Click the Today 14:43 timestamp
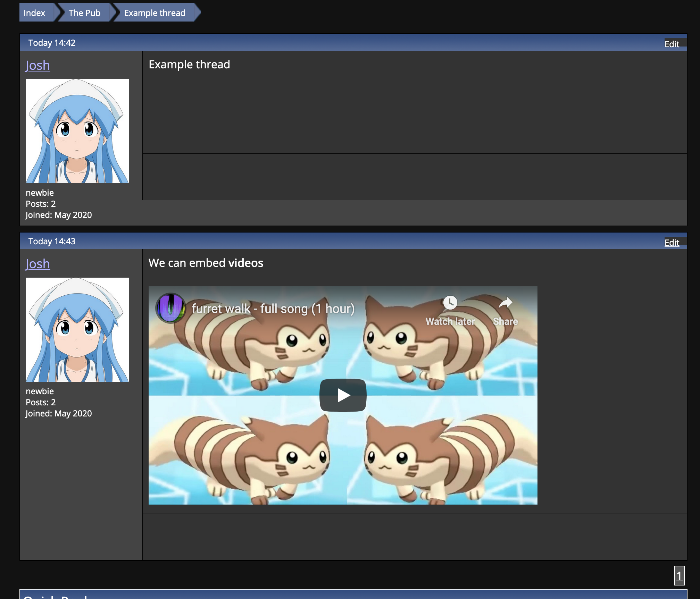The height and width of the screenshot is (599, 700). pos(52,241)
